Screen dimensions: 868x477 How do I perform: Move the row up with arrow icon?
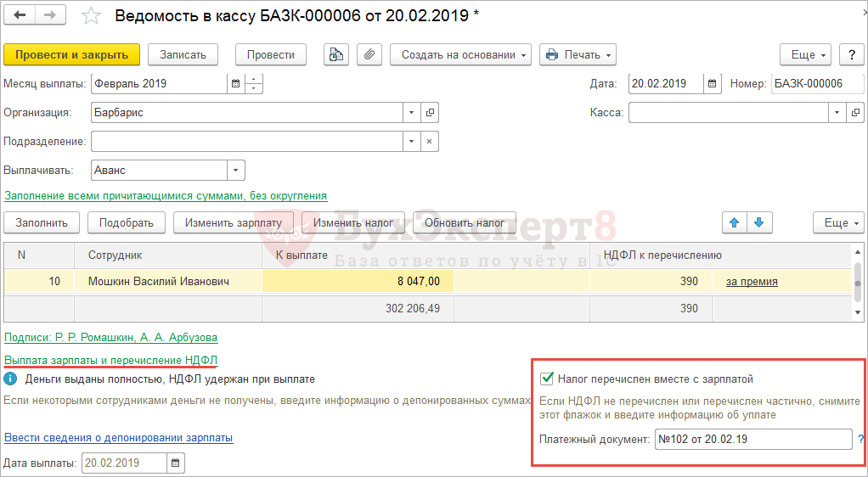point(735,222)
